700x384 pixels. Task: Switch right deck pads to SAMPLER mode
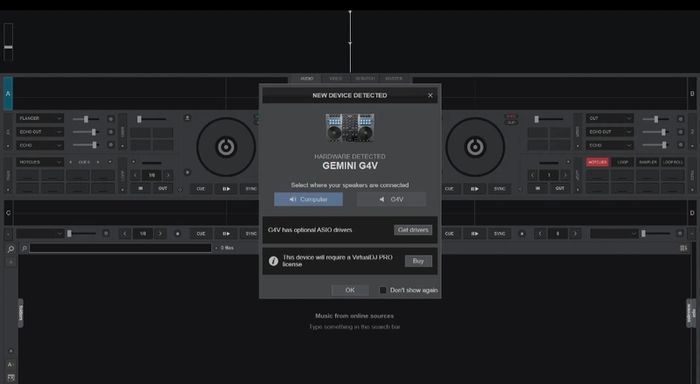648,162
